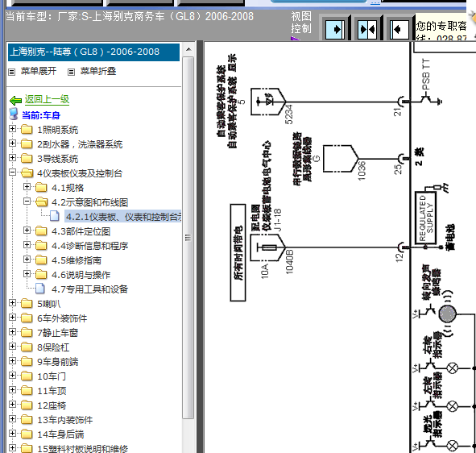Click the 菜单展开 menu icon
The height and width of the screenshot is (453, 476).
click(x=11, y=72)
